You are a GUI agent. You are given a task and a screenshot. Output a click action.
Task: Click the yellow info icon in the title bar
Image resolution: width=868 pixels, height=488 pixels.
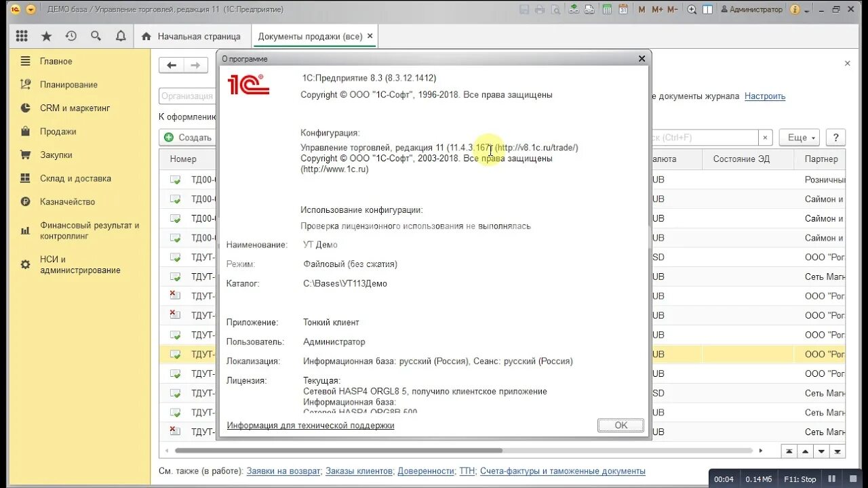tap(795, 9)
